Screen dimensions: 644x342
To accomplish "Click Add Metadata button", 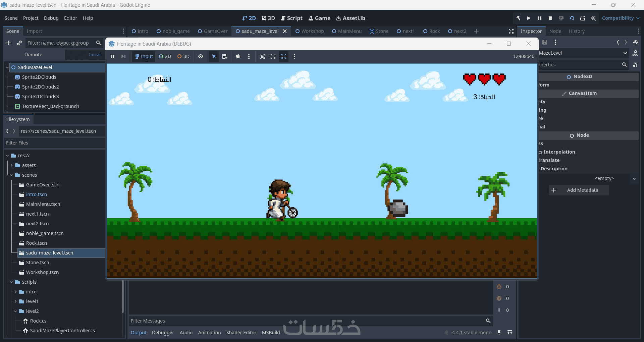I will 579,190.
